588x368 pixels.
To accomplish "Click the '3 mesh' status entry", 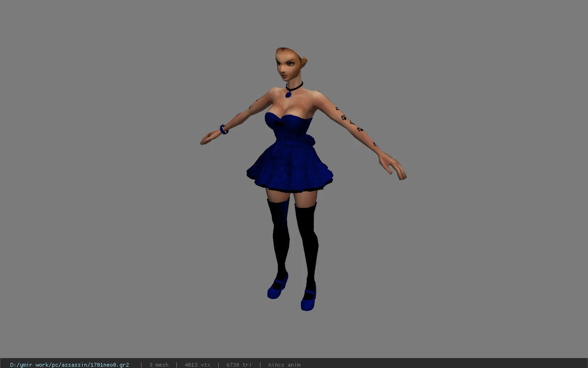I will click(158, 365).
